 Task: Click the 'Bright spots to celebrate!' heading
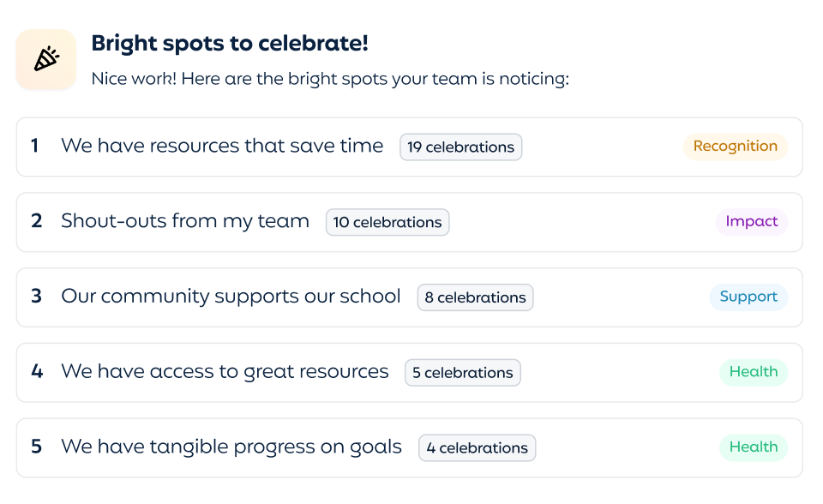click(230, 44)
